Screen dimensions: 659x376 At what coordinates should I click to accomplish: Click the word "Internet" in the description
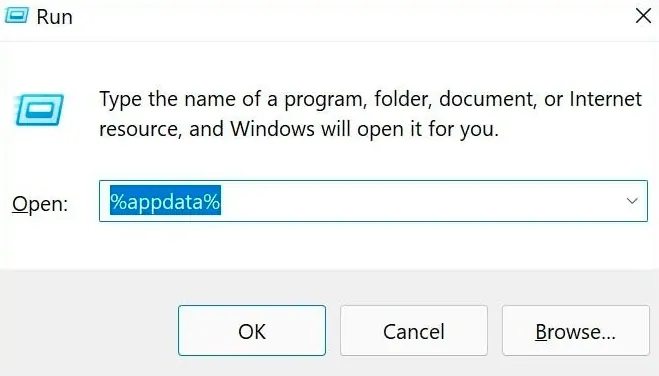click(x=605, y=99)
